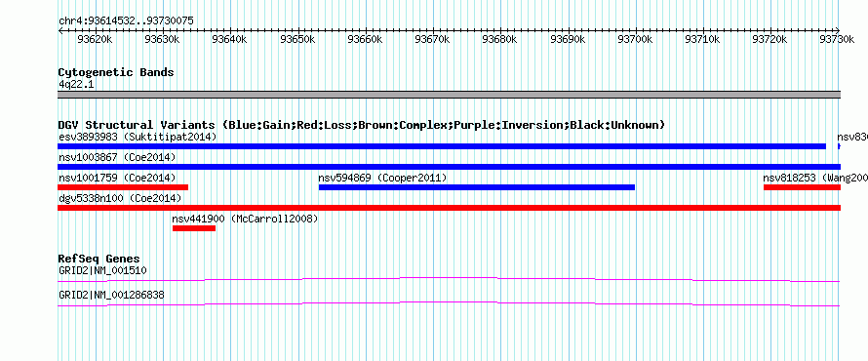Screen dimensions: 868x361
Task: Click the nsv1001759 red loss bar
Action: [123, 187]
